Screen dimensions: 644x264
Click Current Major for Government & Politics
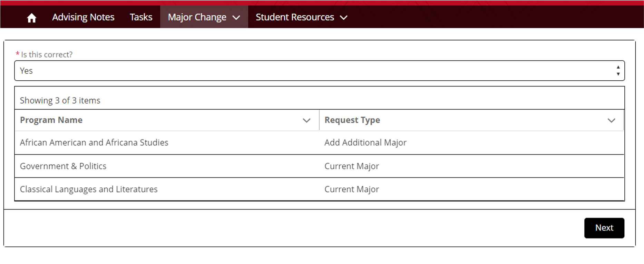[351, 166]
